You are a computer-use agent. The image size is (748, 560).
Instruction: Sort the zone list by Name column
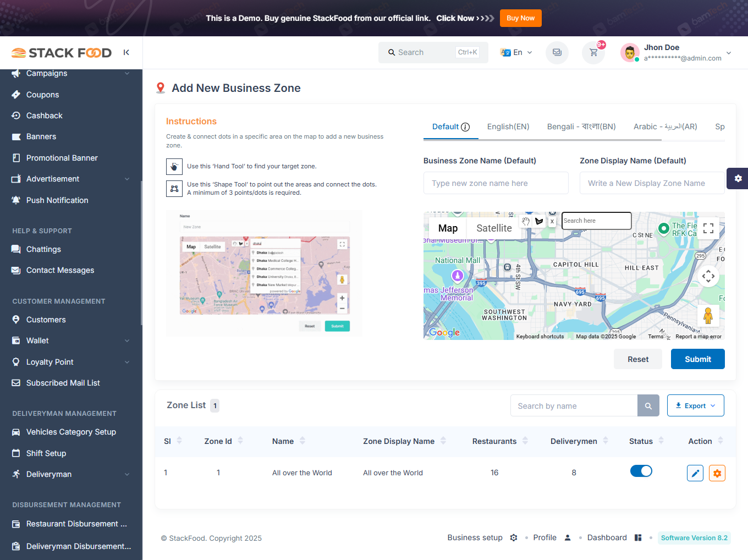pos(302,441)
